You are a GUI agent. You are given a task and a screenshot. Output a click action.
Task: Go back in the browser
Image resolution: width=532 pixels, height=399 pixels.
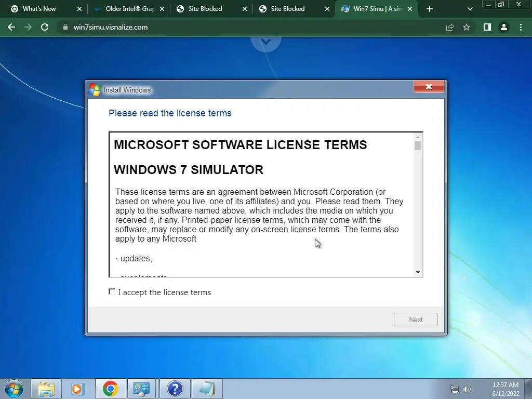pos(11,27)
